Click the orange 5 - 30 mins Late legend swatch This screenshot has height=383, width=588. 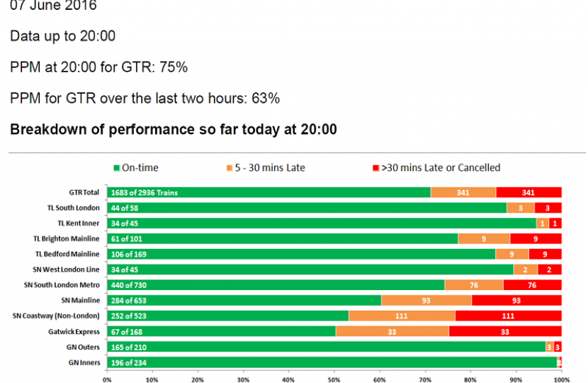230,168
